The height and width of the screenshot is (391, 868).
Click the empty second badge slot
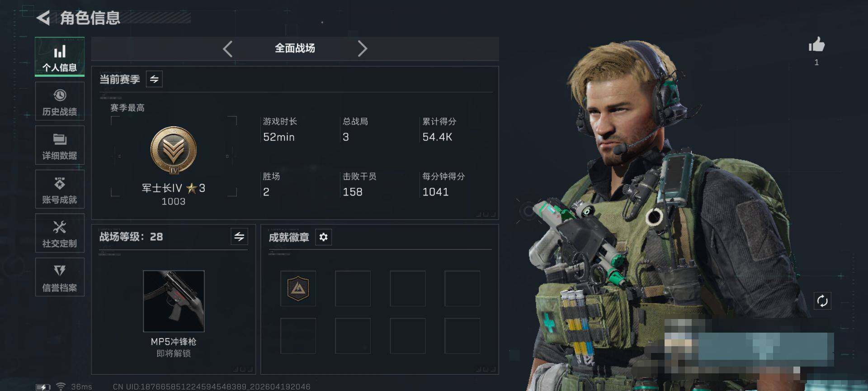[353, 288]
